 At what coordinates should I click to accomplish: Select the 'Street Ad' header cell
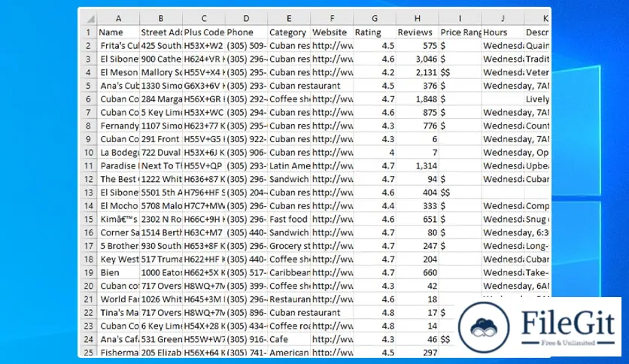click(161, 32)
